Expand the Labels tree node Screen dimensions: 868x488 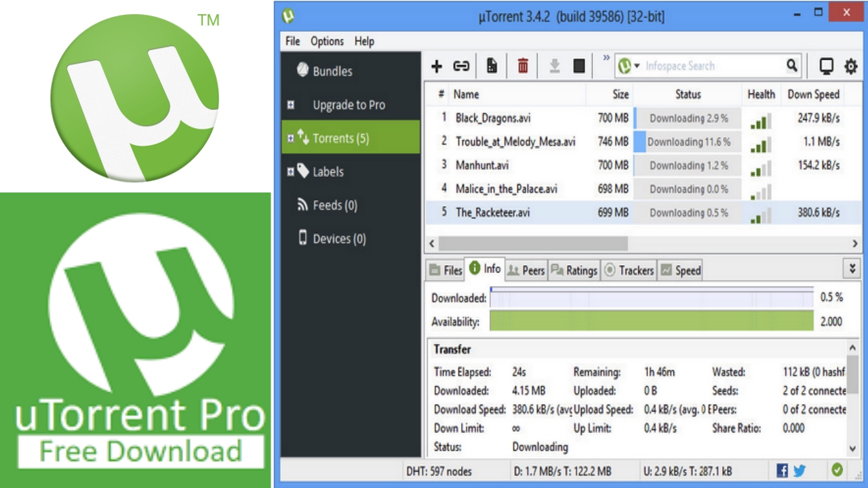click(x=291, y=172)
